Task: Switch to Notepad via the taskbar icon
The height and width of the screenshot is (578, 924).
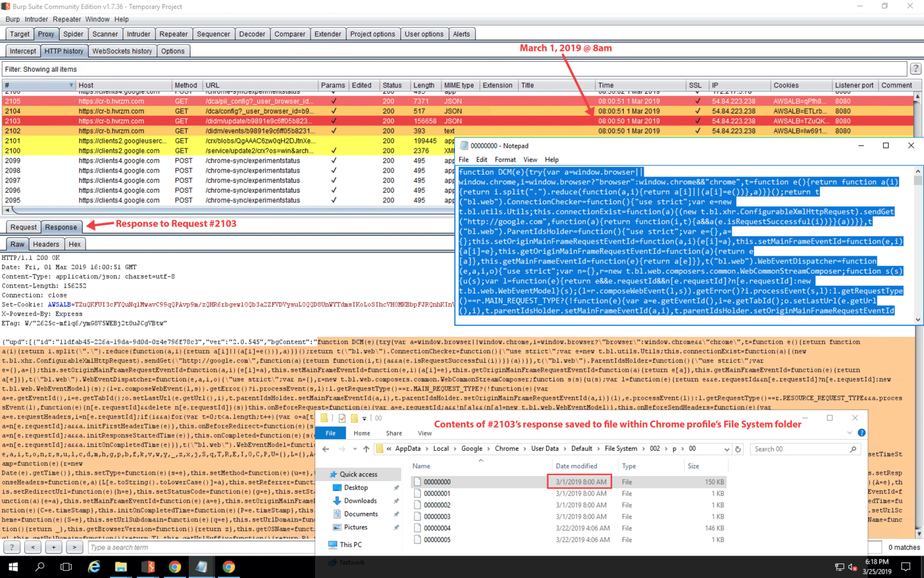Action: 201,566
